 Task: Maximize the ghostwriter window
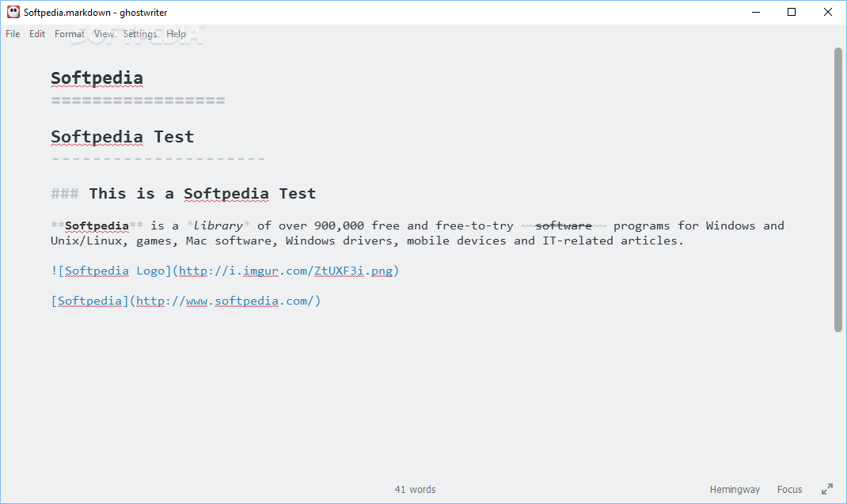[792, 12]
